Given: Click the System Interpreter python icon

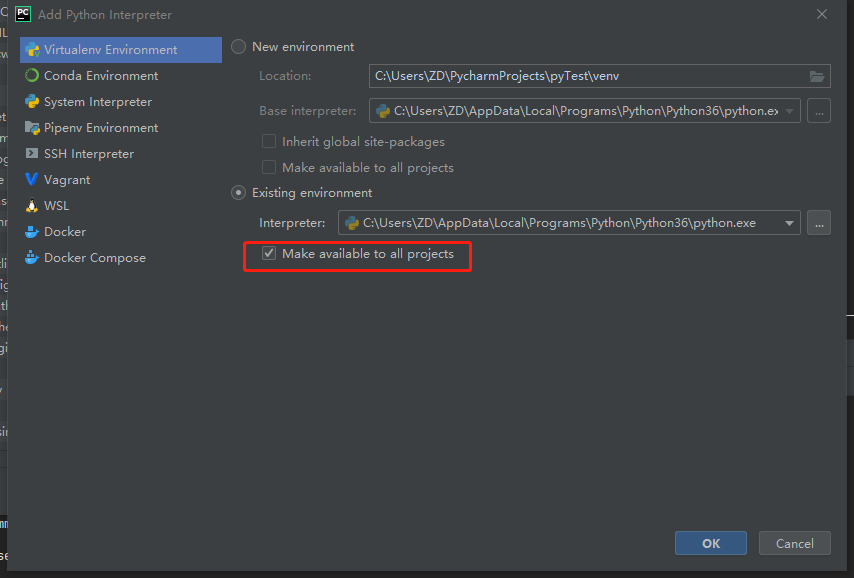Looking at the screenshot, I should click(x=32, y=101).
